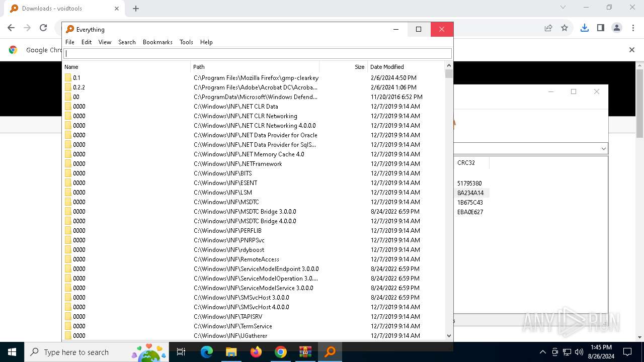Open Chrome tab search chevron

pyautogui.click(x=563, y=8)
